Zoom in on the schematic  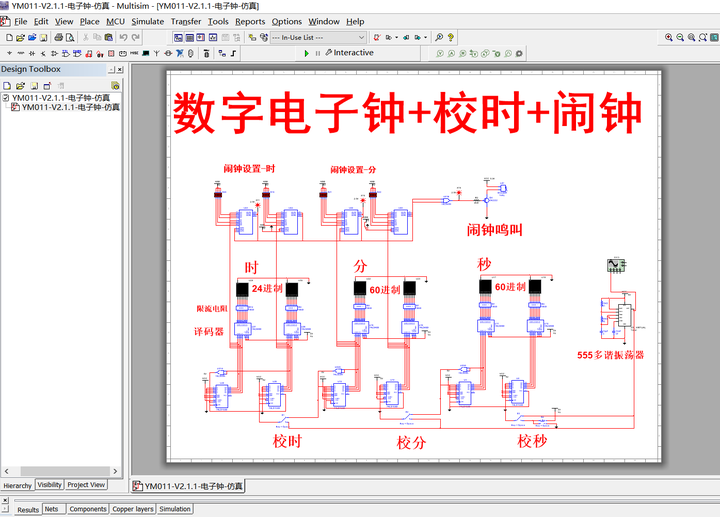tap(669, 38)
